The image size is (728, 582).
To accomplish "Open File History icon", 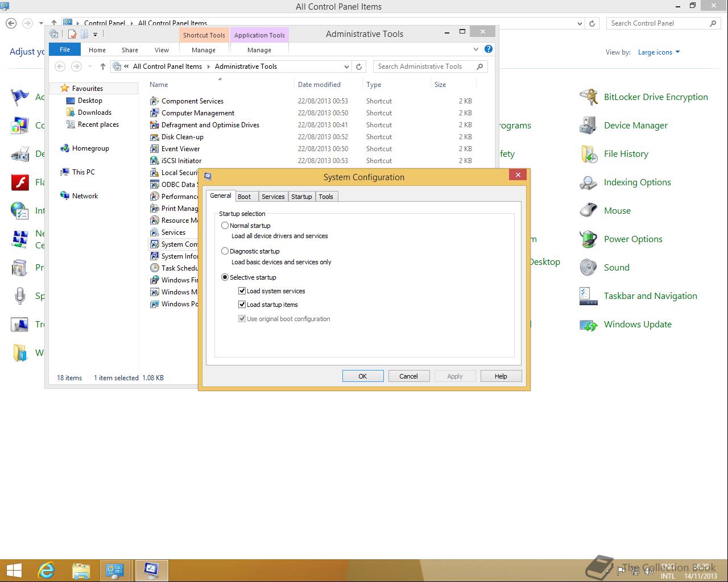I will click(x=588, y=154).
